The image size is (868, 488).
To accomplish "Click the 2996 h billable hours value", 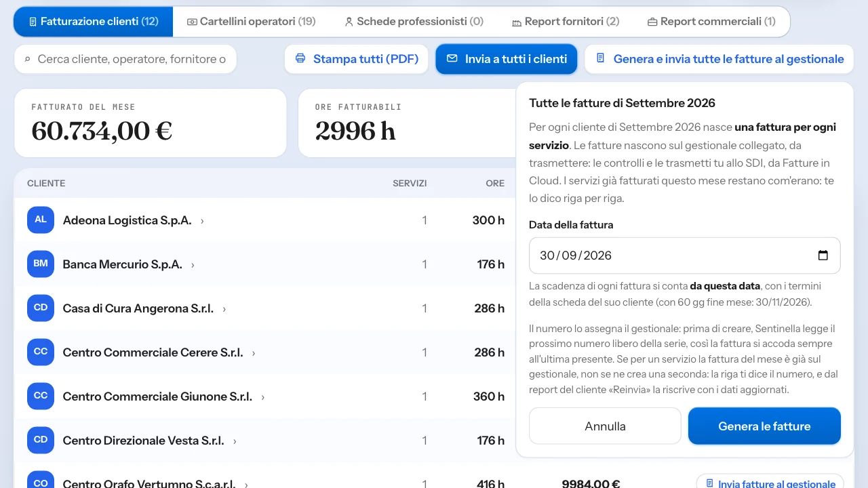I will pyautogui.click(x=355, y=131).
